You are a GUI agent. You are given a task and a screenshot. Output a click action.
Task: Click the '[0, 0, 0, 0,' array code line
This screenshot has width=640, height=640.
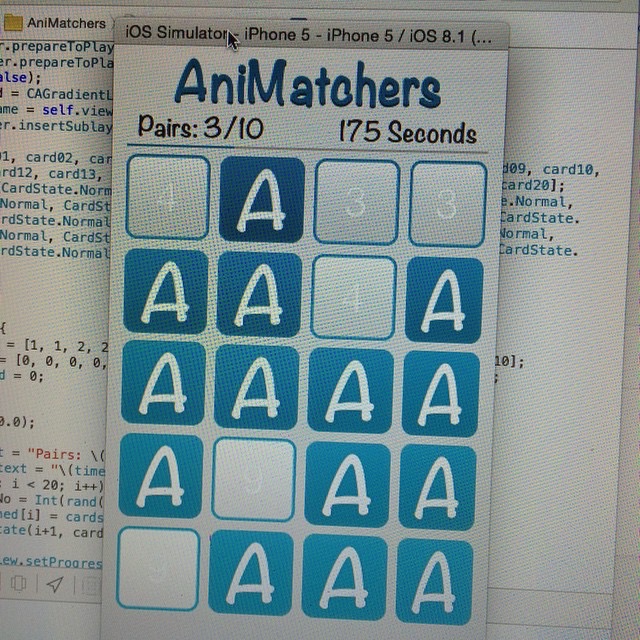(x=61, y=362)
